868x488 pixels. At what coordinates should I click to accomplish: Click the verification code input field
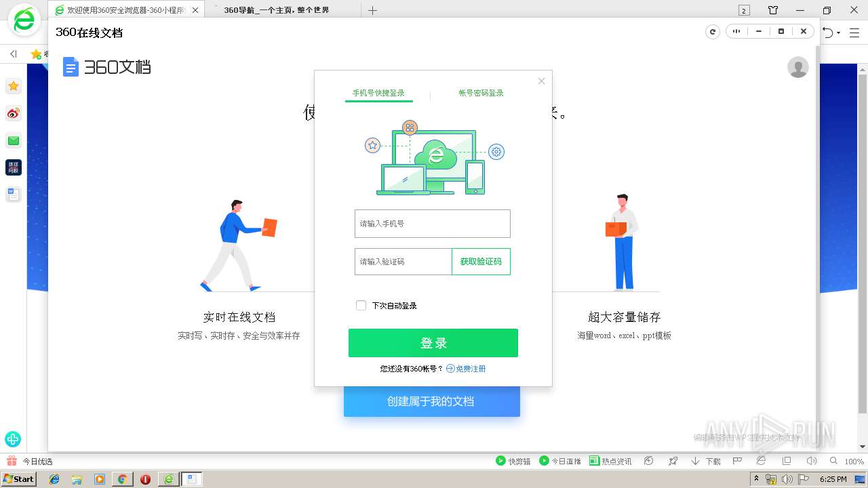(403, 262)
